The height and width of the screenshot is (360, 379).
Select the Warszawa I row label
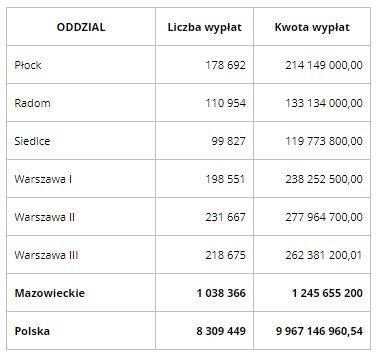click(x=43, y=179)
